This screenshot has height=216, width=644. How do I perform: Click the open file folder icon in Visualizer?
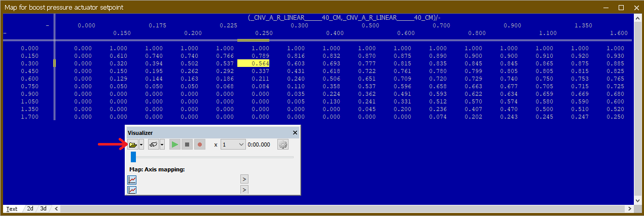[133, 145]
